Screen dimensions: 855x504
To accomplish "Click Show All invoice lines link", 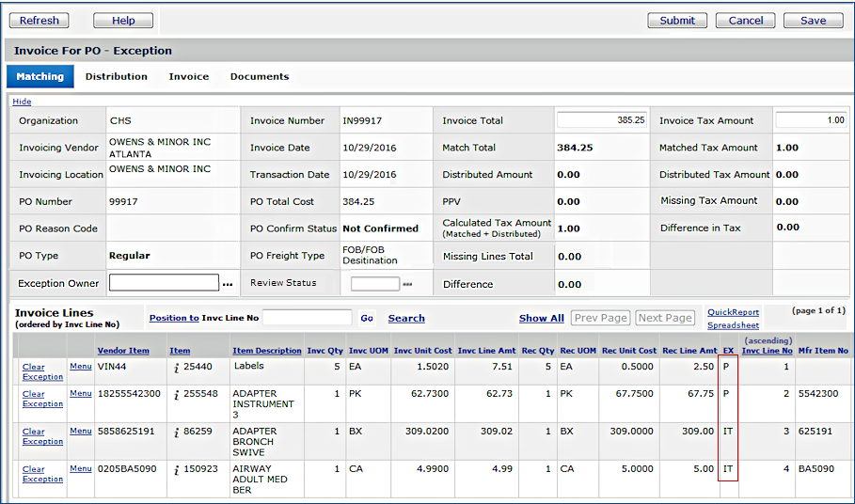I will (x=541, y=318).
